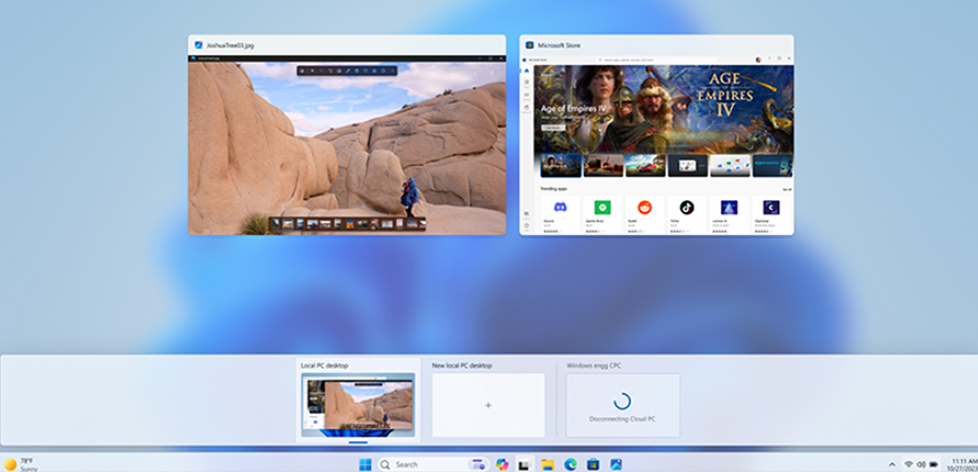Viewport: 978px width, 472px height.
Task: Click the Windows Start button
Action: click(x=365, y=464)
